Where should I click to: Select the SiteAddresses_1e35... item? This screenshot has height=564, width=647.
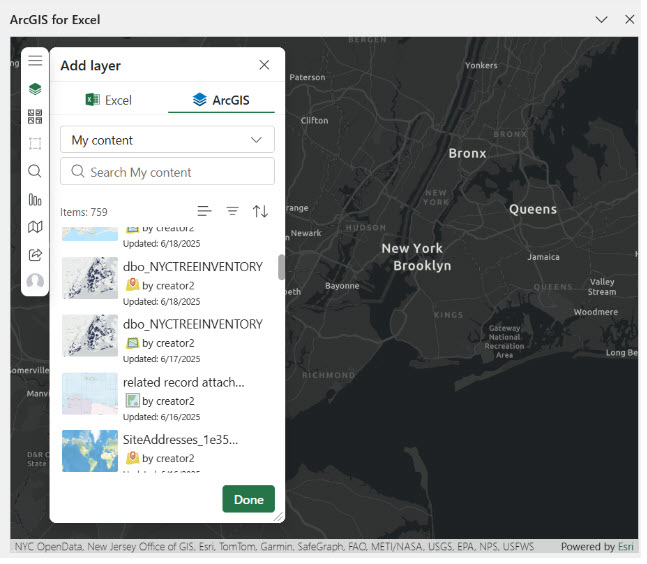168,452
